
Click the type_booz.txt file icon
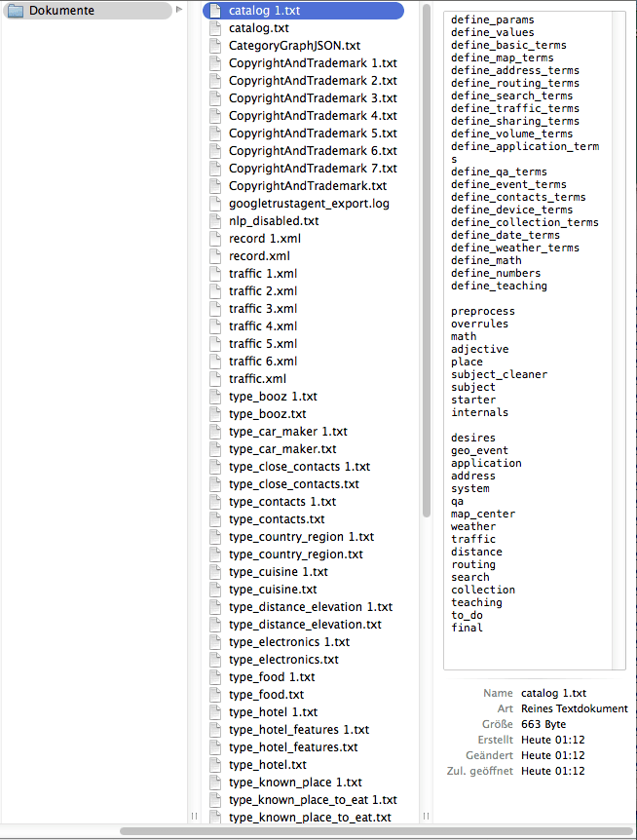coord(215,414)
